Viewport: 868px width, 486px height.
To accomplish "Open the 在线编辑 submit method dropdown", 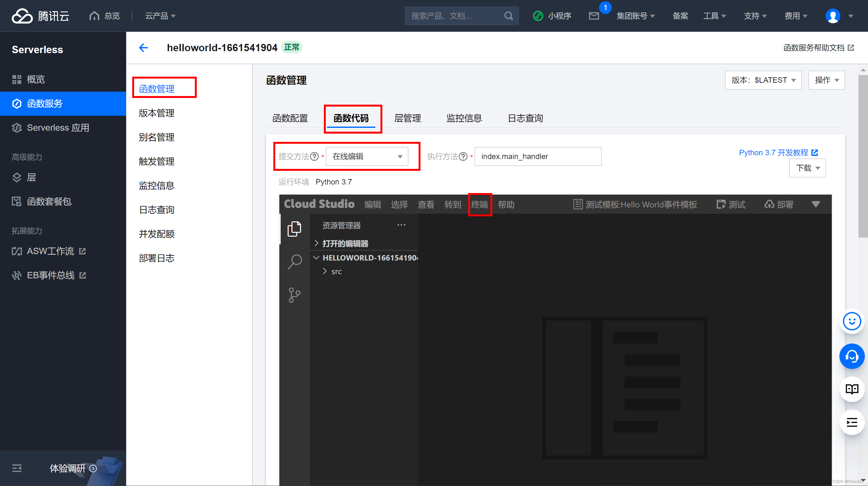I will tap(367, 156).
